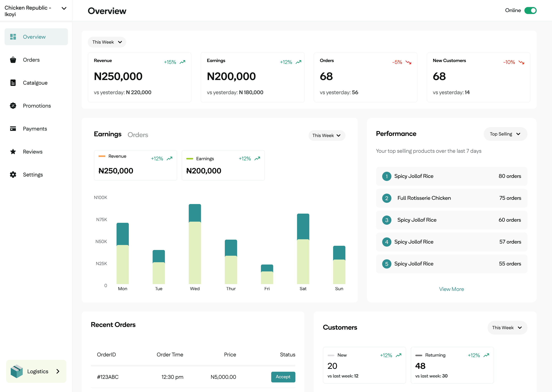Toggle the Online status switch
Viewport: 552px width, 392px height.
coord(530,10)
